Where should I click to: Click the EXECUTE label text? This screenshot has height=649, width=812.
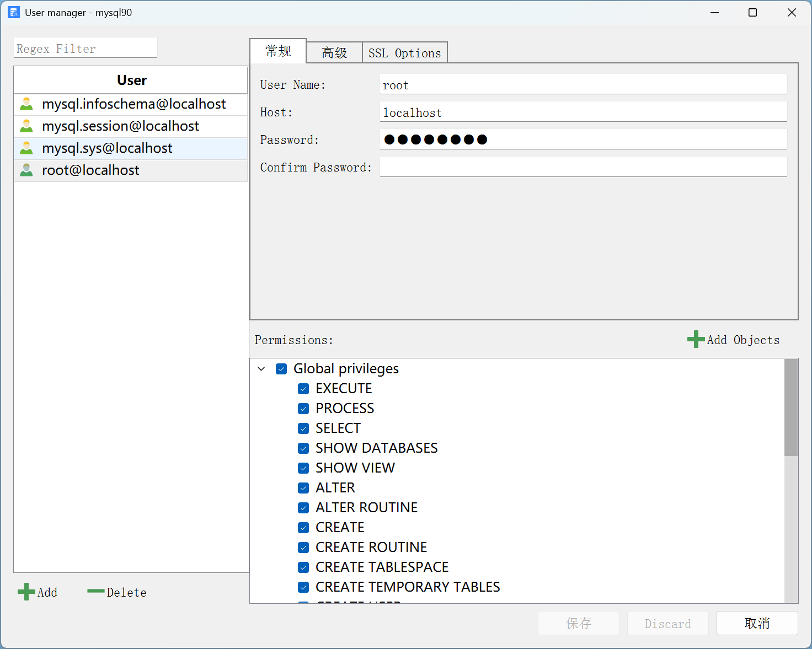(344, 389)
